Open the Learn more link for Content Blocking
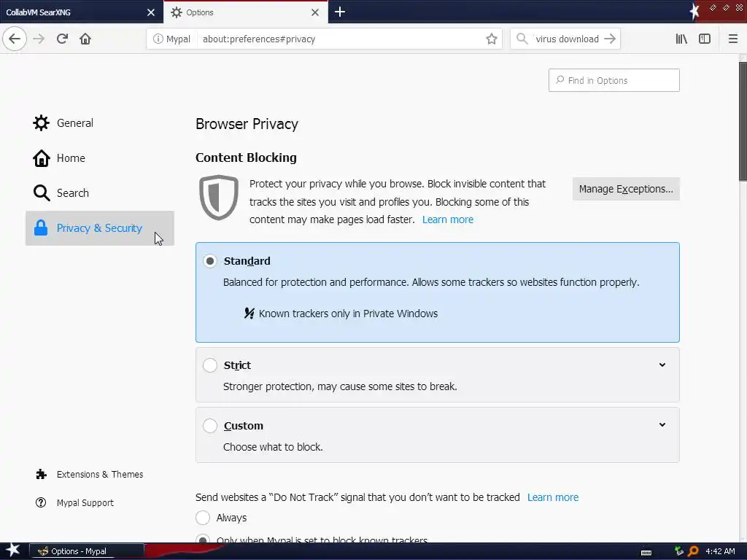Image resolution: width=747 pixels, height=560 pixels. (x=447, y=219)
